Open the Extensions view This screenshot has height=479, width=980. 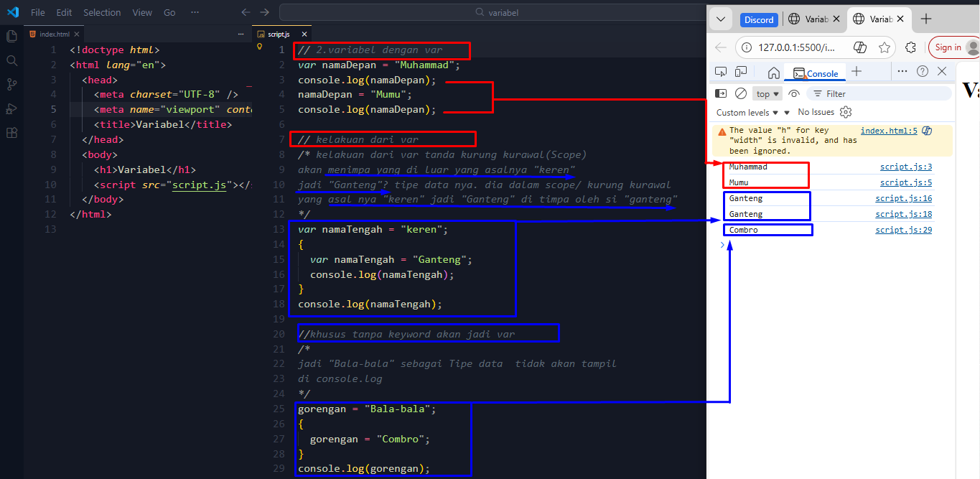11,133
